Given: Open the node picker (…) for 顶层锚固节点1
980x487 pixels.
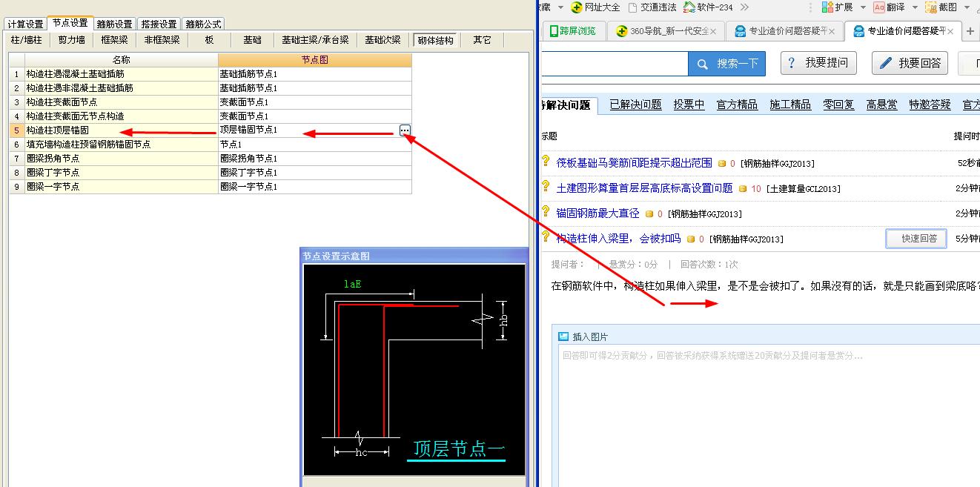Looking at the screenshot, I should pyautogui.click(x=405, y=130).
